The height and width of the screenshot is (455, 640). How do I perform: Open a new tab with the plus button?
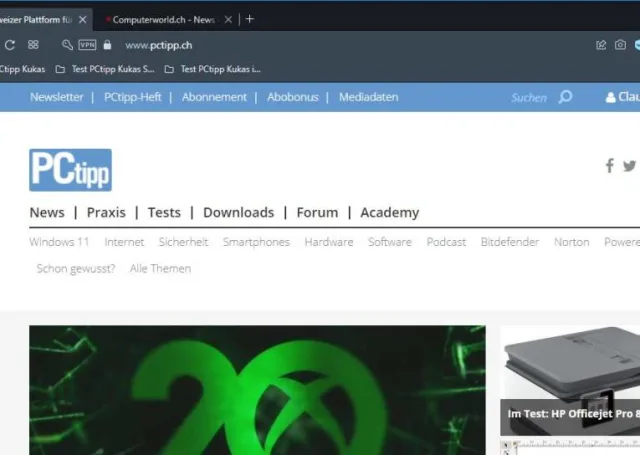[x=250, y=19]
